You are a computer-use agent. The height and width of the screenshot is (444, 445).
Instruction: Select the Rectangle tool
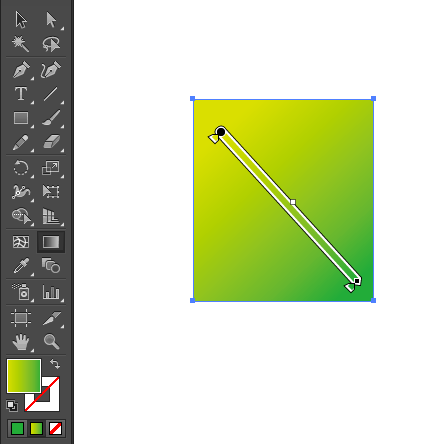pos(21,118)
